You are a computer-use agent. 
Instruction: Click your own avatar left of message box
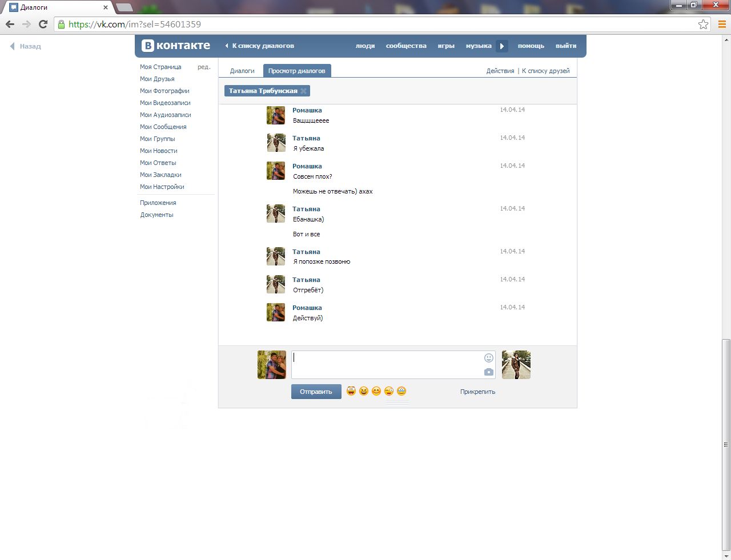(x=272, y=365)
